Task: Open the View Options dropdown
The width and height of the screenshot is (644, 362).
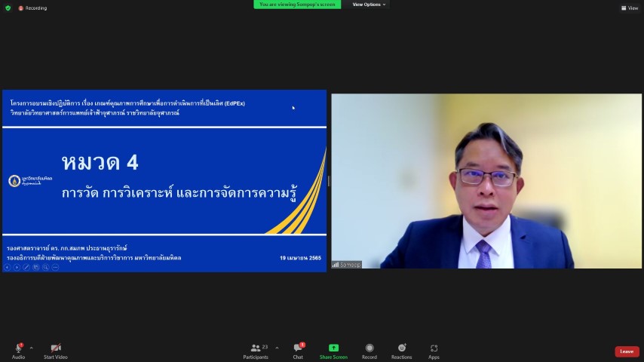Action: (x=369, y=5)
